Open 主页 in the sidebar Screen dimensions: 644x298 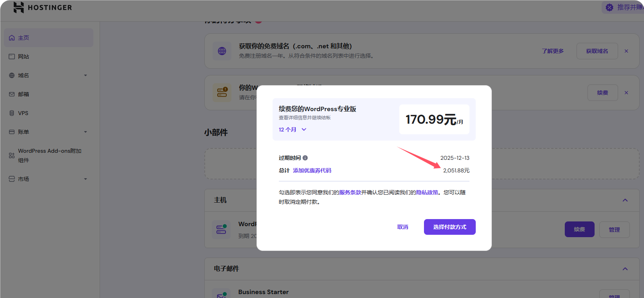pos(49,38)
